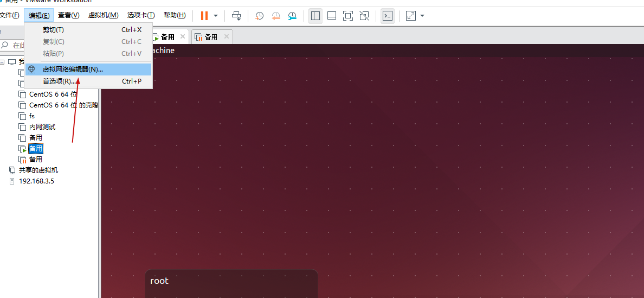The height and width of the screenshot is (298, 644).
Task: Toggle the console view icon
Action: 387,16
